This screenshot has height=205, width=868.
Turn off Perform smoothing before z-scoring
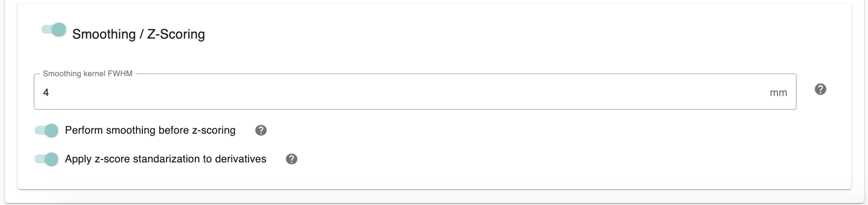[46, 130]
